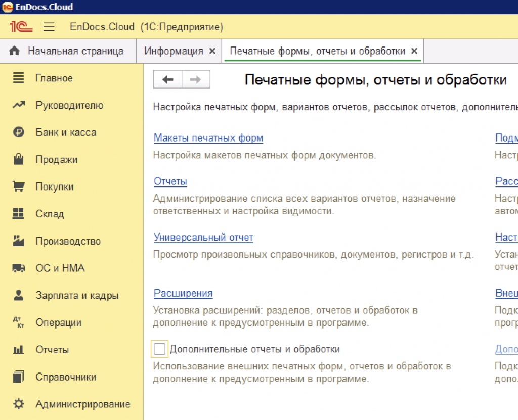Go back with the left arrow button
The height and width of the screenshot is (420, 518).
tap(168, 79)
